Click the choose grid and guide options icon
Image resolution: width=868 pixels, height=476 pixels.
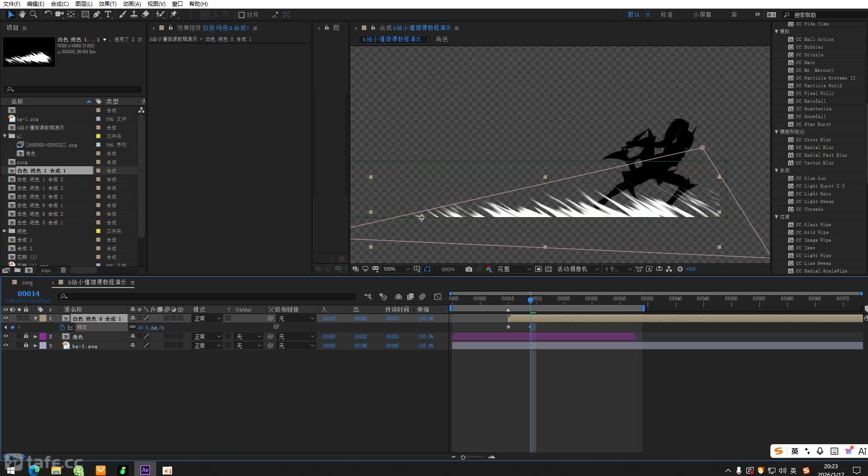[x=417, y=269]
